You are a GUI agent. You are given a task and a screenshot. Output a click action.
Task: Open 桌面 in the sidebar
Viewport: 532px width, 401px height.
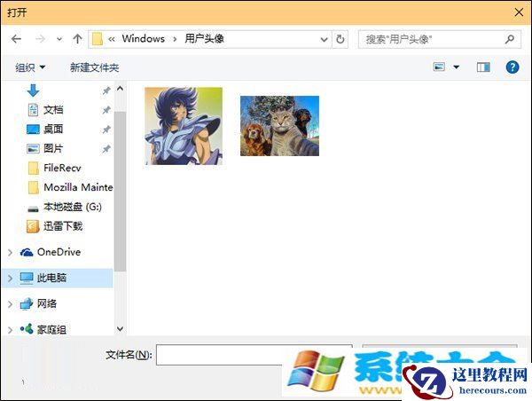tap(53, 129)
